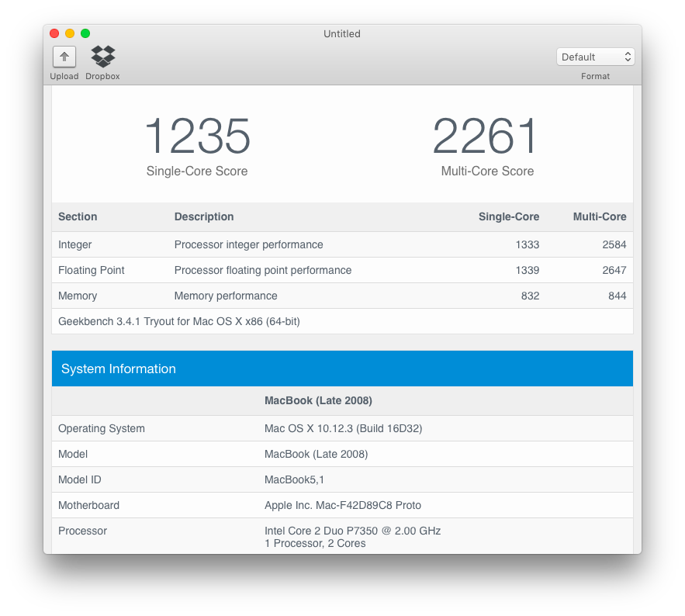Select the MacBook5,1 model ID value
The image size is (685, 616).
tap(295, 479)
